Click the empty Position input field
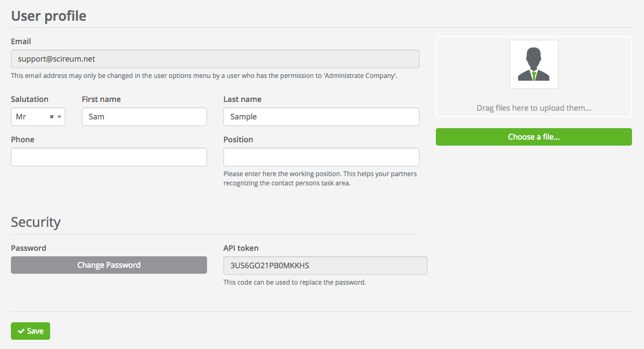The image size is (644, 349). tap(321, 157)
